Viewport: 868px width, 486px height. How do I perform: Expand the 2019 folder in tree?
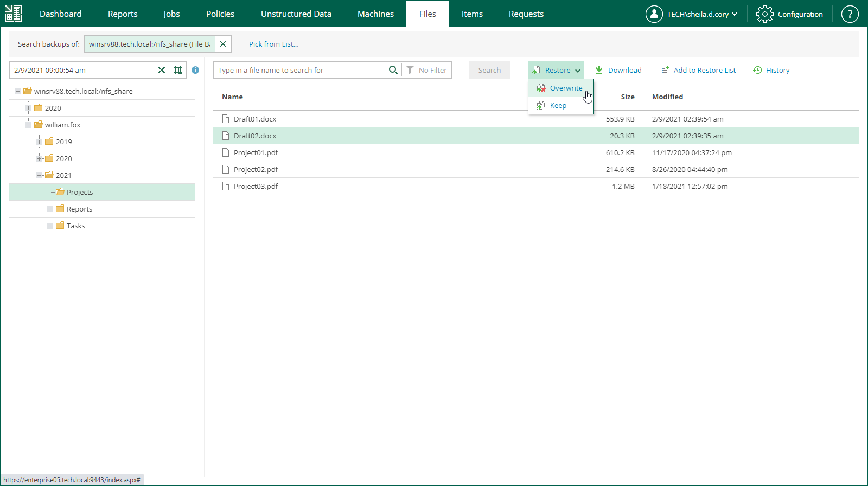click(x=39, y=142)
